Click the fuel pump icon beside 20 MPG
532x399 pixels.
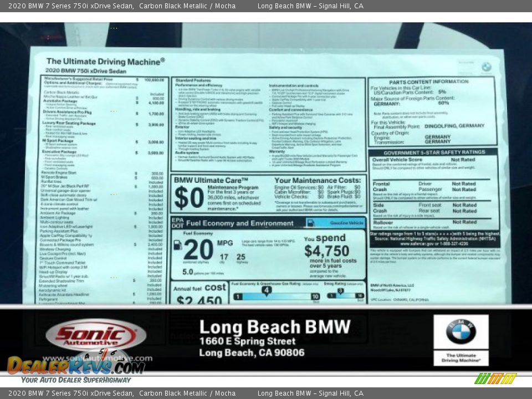pyautogui.click(x=177, y=245)
